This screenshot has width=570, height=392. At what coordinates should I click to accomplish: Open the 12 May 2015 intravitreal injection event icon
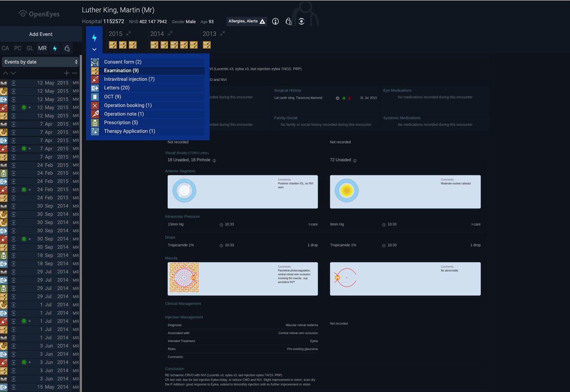point(4,108)
